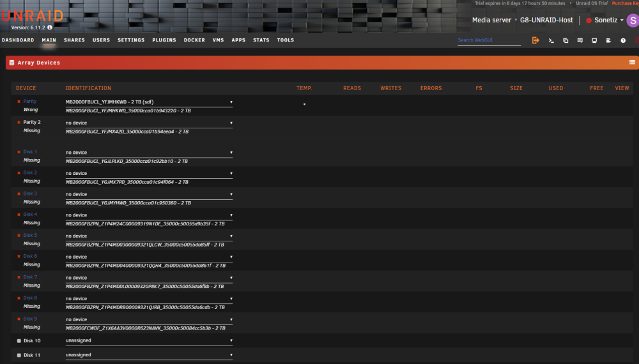Open the Disk 10 unassigned dropdown
Screen dimensions: 639x364
pos(149,341)
